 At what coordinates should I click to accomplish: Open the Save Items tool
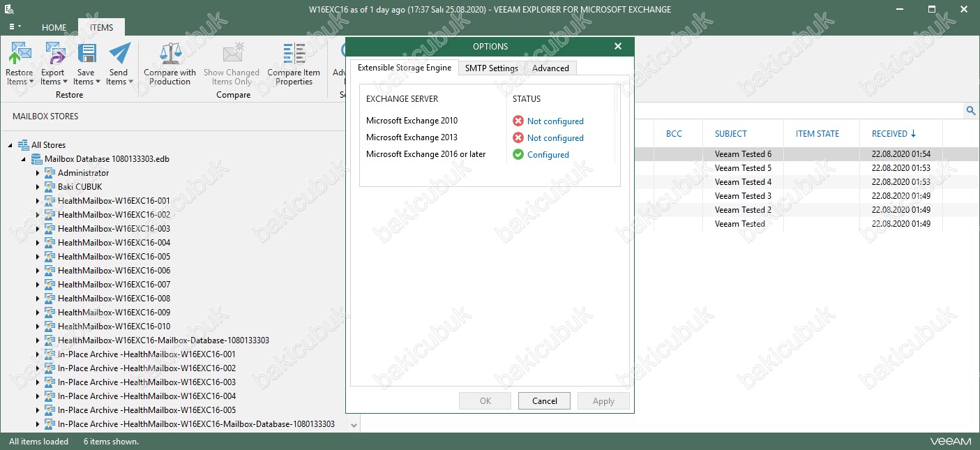(86, 63)
